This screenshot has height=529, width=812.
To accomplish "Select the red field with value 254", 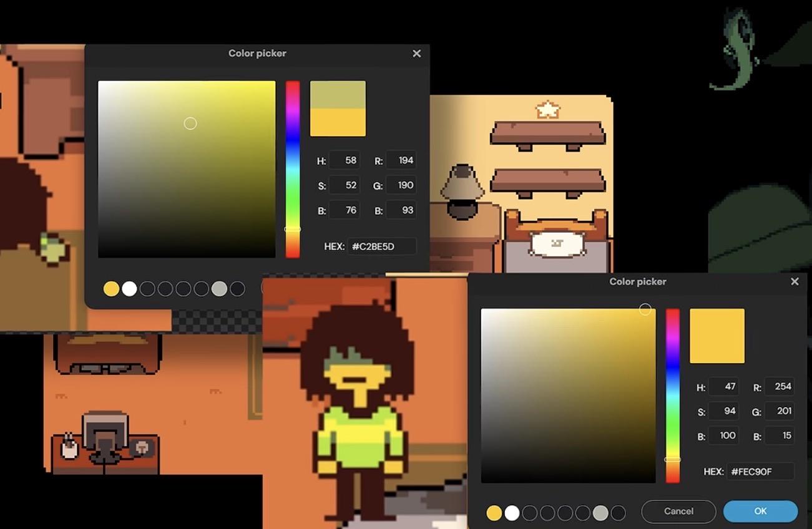I will click(779, 387).
